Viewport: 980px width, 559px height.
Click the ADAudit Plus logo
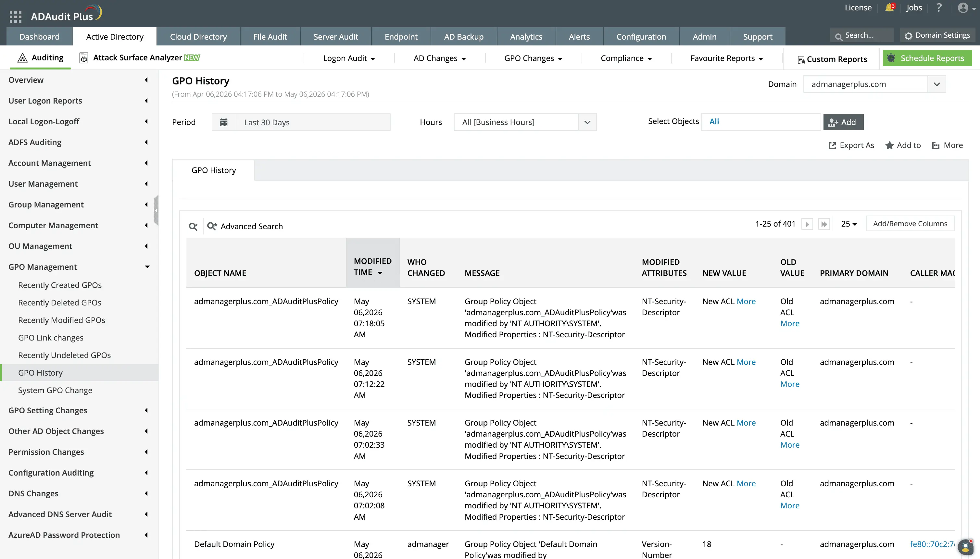[x=66, y=14]
